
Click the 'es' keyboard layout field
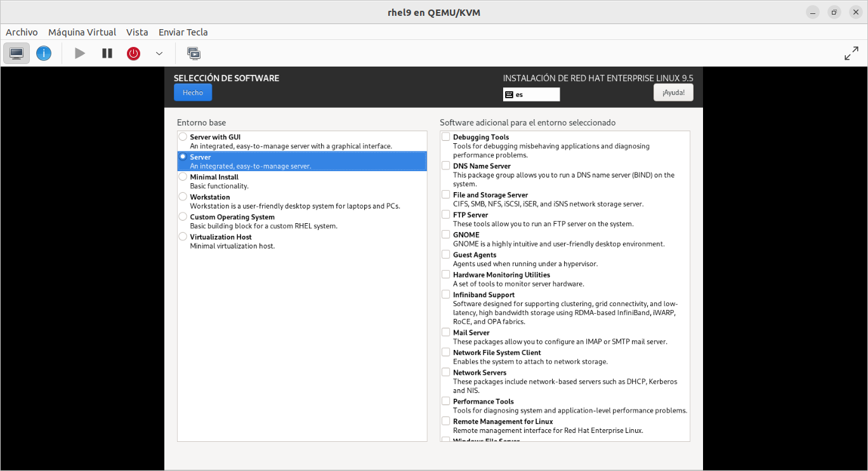532,94
